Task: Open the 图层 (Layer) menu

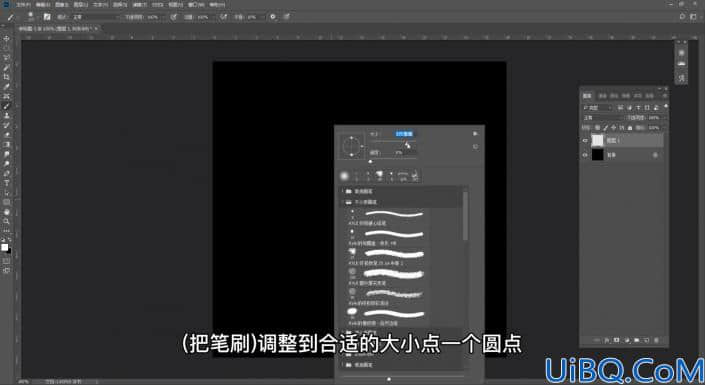Action: (x=80, y=4)
